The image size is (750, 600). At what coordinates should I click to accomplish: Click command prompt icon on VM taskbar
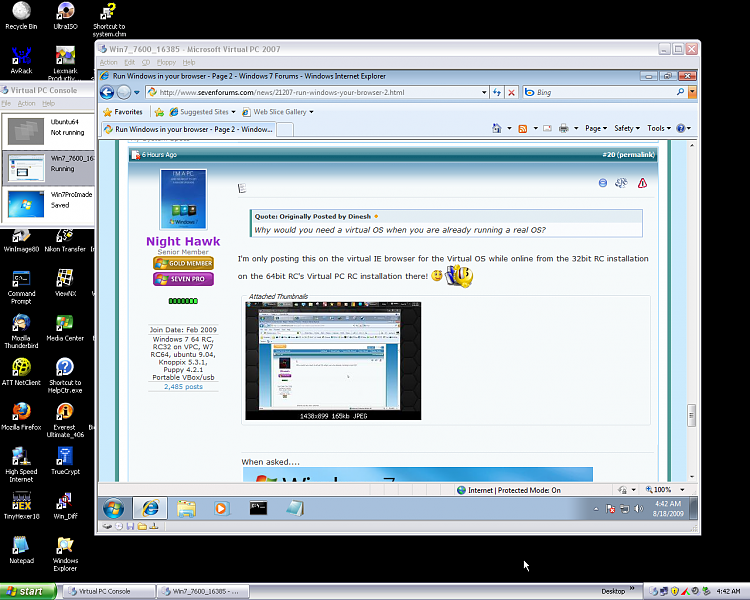coord(258,508)
